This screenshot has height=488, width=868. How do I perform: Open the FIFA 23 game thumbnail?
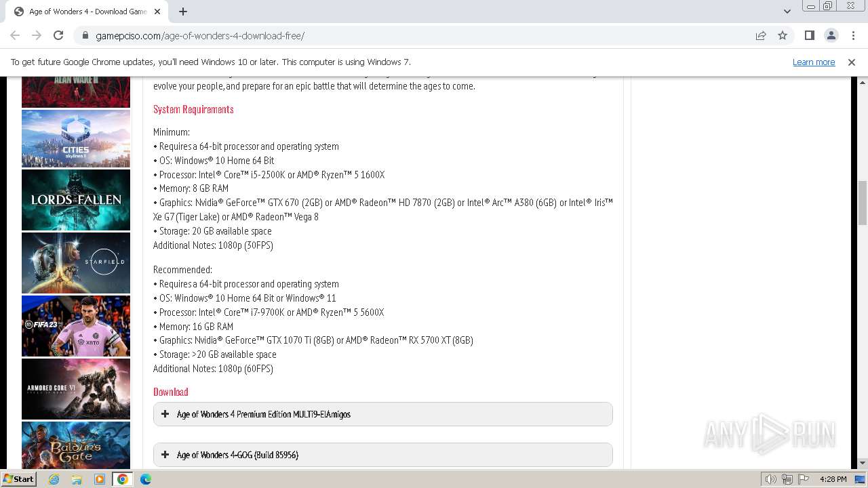coord(75,326)
